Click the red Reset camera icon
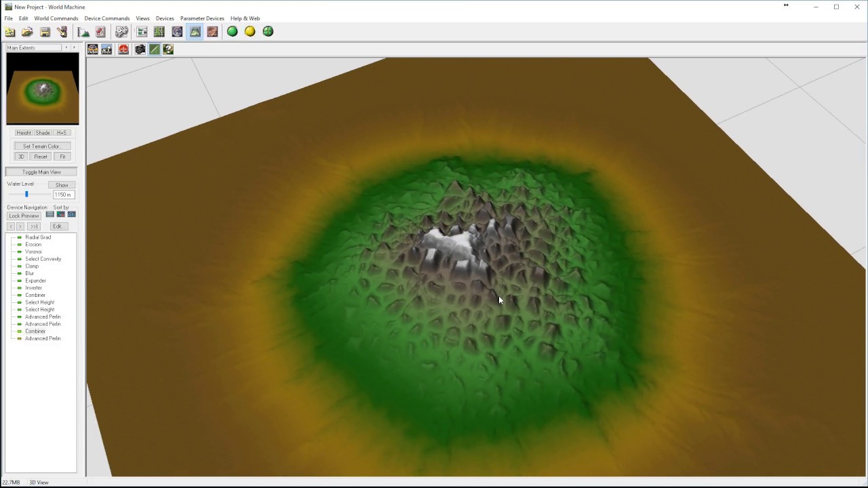The height and width of the screenshot is (488, 868). click(x=123, y=49)
